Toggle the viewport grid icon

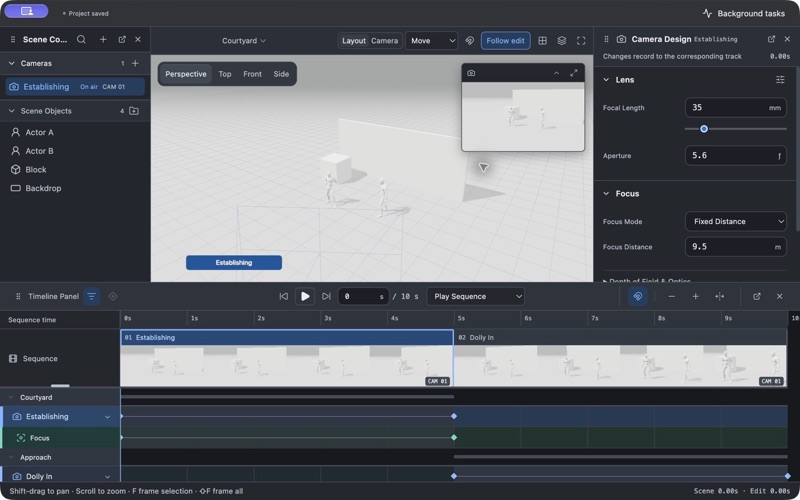[x=542, y=41]
